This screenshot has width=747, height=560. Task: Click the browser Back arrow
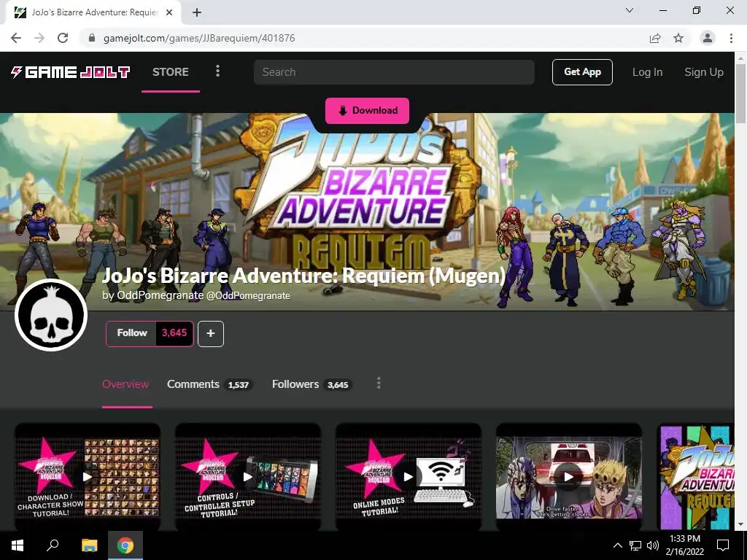(x=16, y=38)
